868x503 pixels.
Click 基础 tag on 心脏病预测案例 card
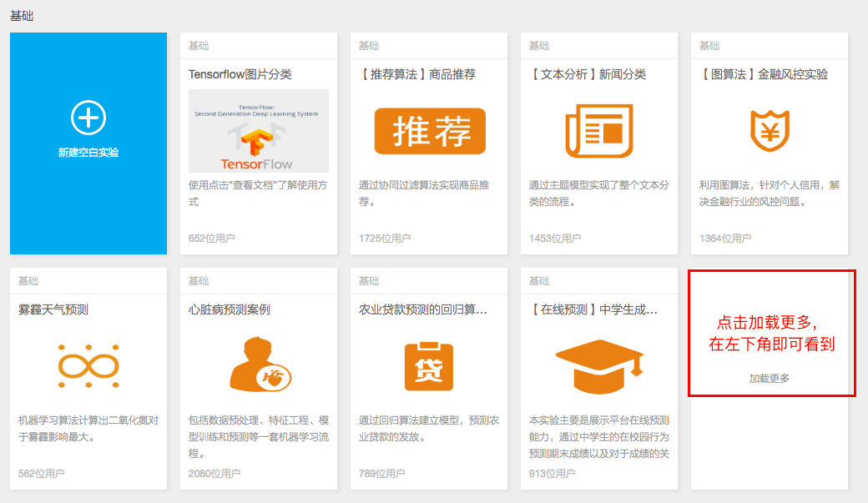tap(198, 280)
